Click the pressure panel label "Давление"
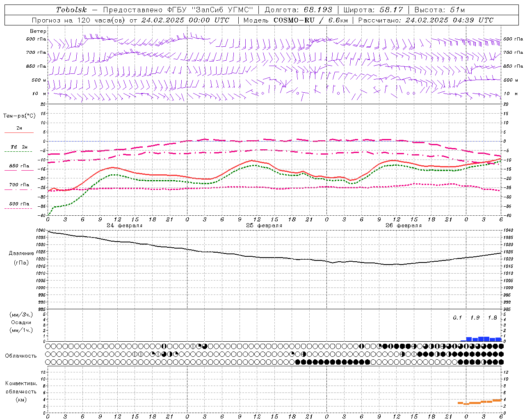 [21, 253]
